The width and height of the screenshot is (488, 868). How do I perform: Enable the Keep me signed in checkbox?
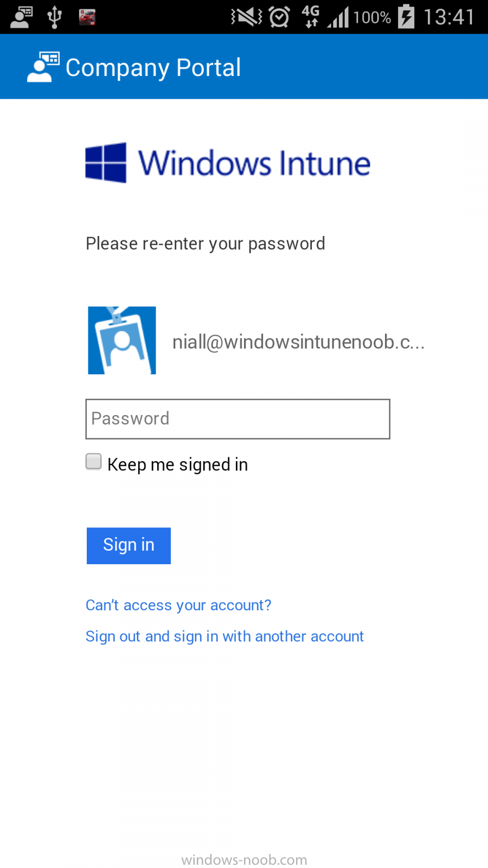(x=94, y=462)
